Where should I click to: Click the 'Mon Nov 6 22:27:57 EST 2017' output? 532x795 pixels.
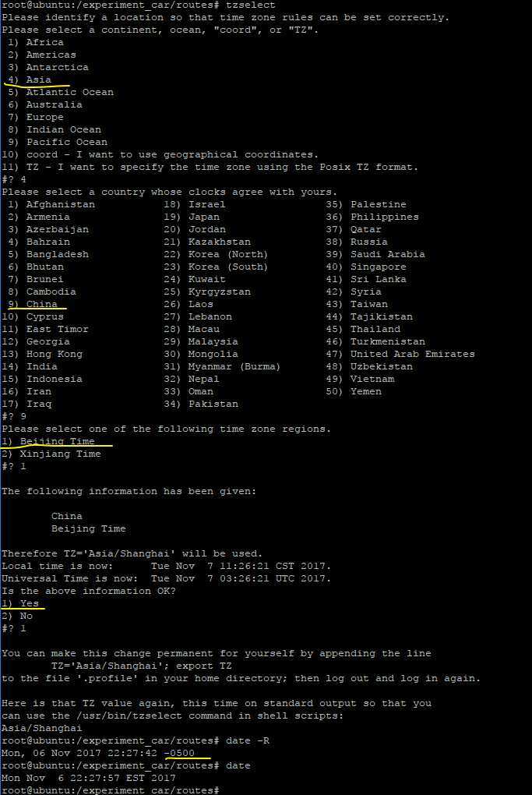(89, 779)
